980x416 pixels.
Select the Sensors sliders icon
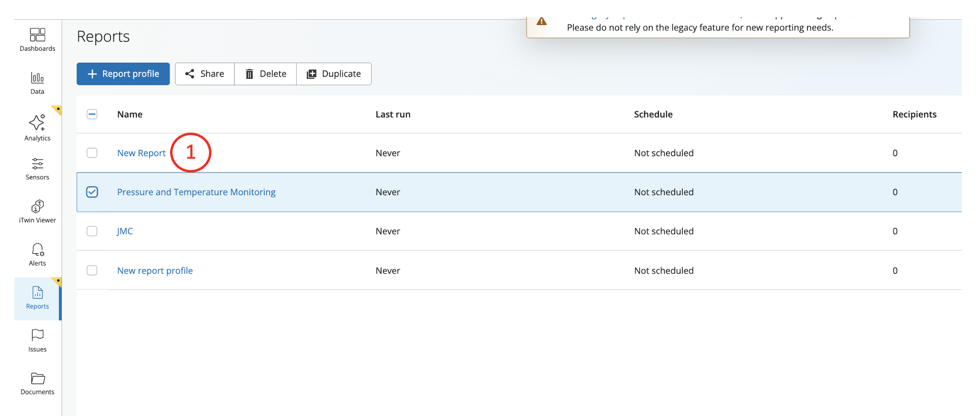point(37,164)
